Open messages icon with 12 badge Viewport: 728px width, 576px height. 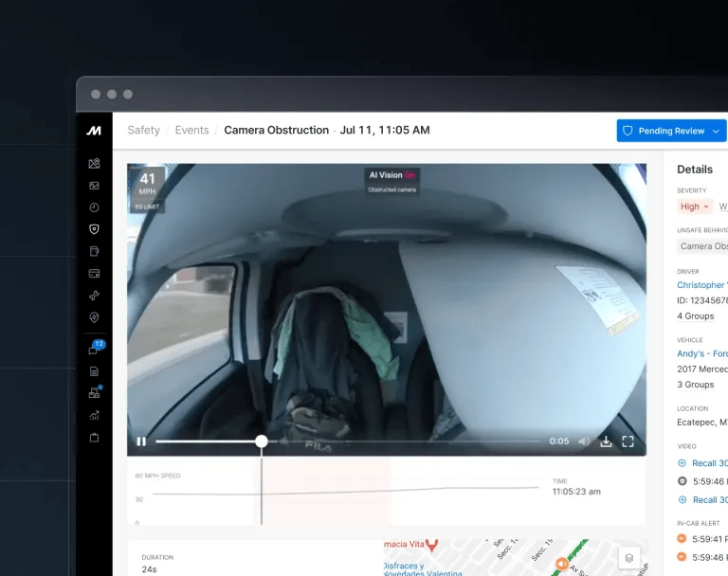[94, 350]
